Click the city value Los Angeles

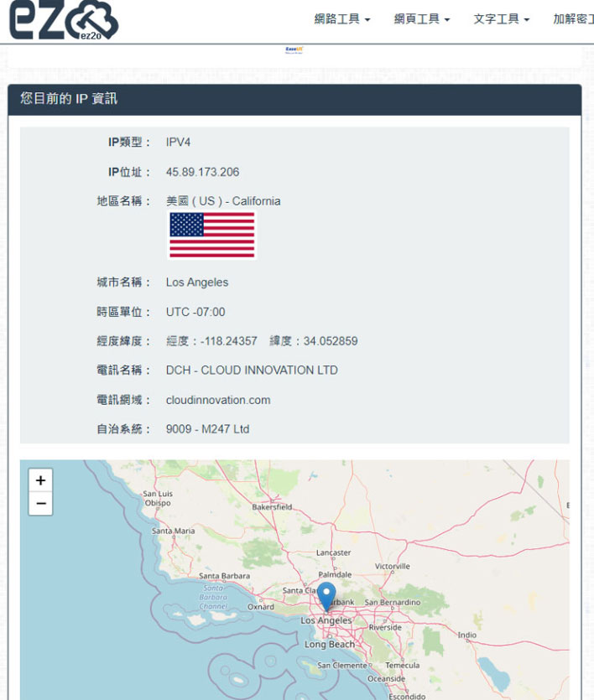pos(197,283)
